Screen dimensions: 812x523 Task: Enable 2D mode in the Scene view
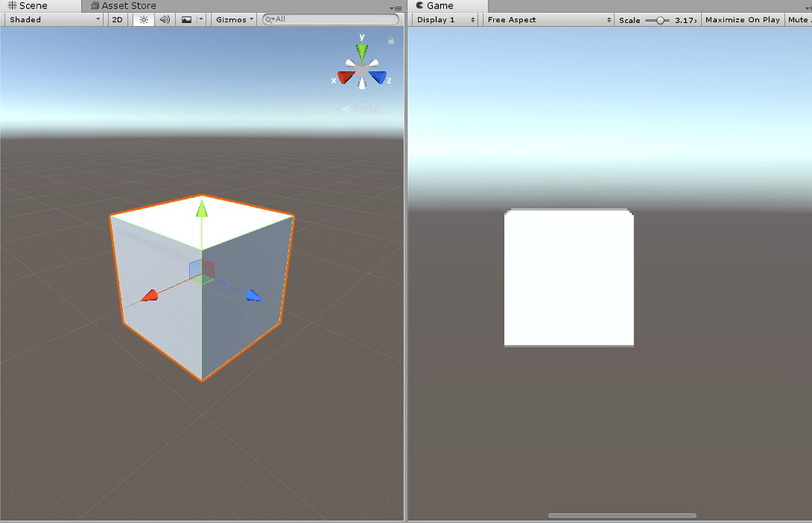[x=117, y=19]
